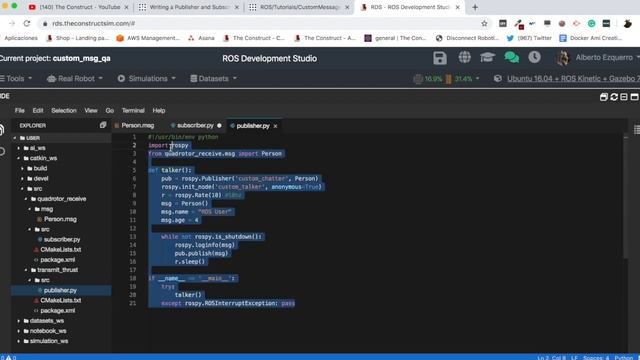Save the project with the floppy disk icon

440,58
